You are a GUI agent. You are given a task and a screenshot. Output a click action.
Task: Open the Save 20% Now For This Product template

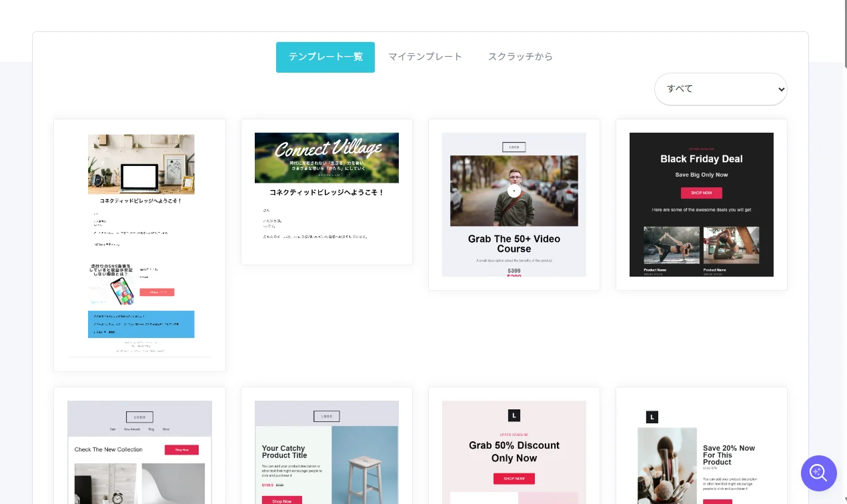pos(702,445)
